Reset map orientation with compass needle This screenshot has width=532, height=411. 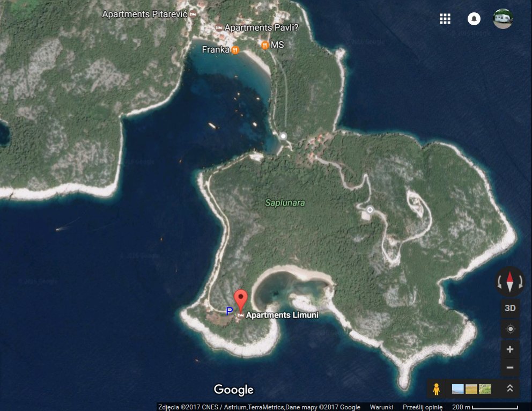click(509, 282)
